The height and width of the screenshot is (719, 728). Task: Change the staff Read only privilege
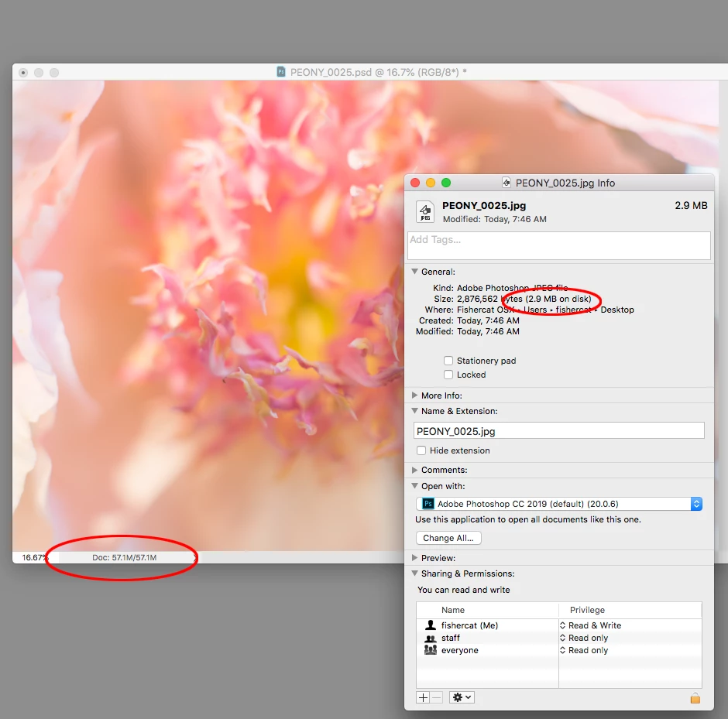tap(584, 638)
